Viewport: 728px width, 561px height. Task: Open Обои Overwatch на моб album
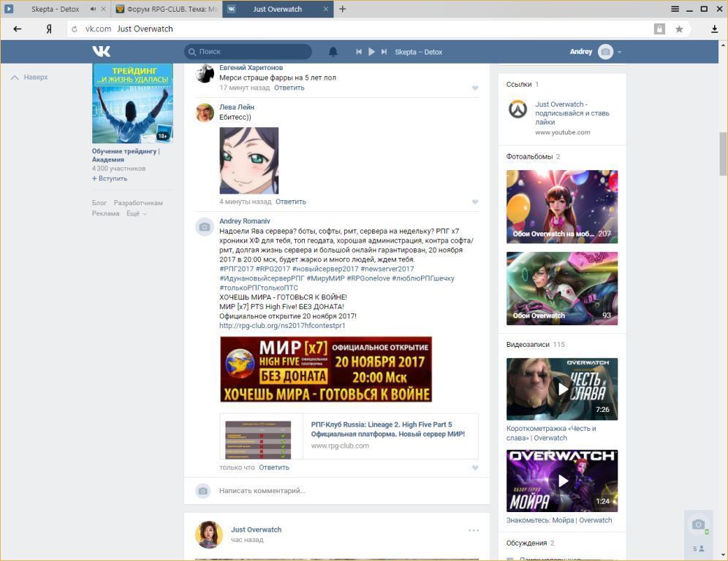click(x=562, y=207)
